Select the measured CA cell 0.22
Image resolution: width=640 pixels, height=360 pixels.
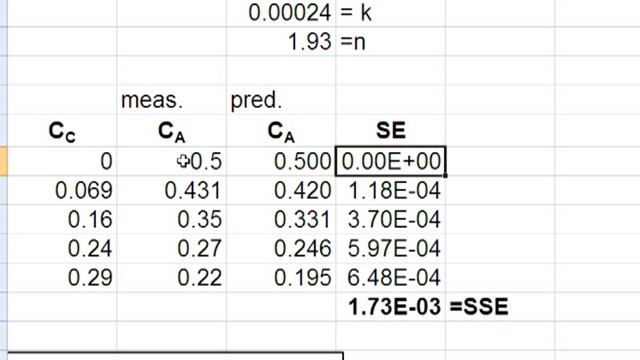[171, 278]
